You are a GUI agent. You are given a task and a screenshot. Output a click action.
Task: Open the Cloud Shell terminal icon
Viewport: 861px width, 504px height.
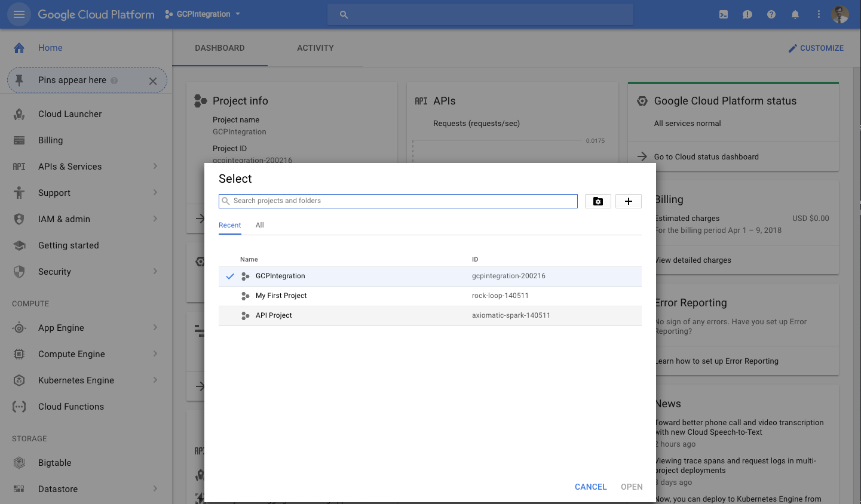[x=723, y=14]
